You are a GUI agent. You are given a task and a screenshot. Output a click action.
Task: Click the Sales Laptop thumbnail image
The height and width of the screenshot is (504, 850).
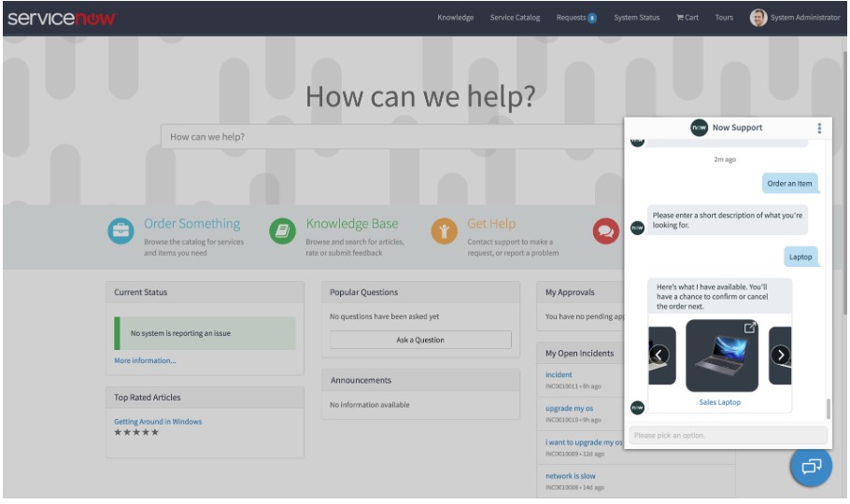tap(720, 357)
